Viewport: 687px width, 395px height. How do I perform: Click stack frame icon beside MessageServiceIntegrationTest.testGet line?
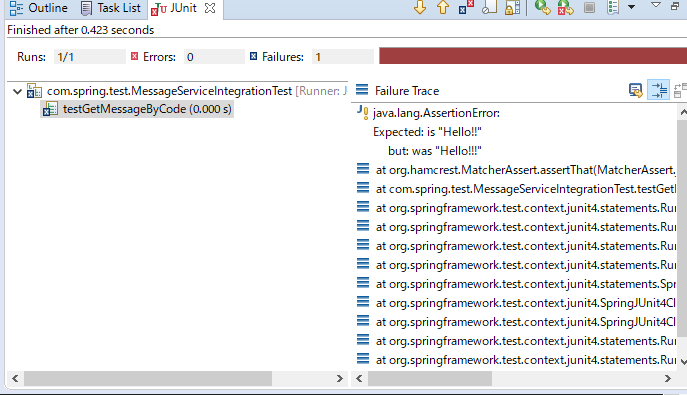[363, 187]
